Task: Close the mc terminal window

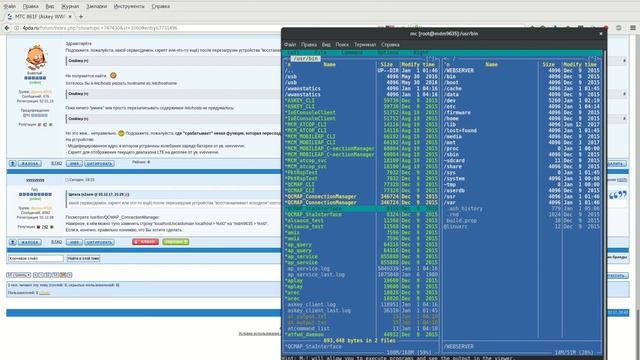Action: 601,34
